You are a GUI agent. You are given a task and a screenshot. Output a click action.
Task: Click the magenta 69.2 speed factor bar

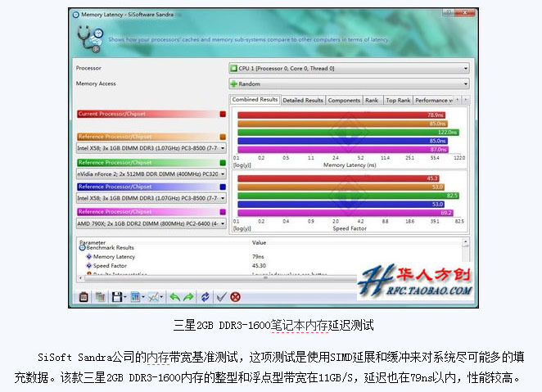click(x=346, y=213)
